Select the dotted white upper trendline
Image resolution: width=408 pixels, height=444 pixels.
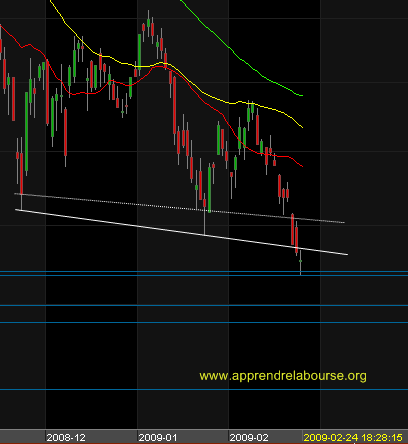[179, 208]
